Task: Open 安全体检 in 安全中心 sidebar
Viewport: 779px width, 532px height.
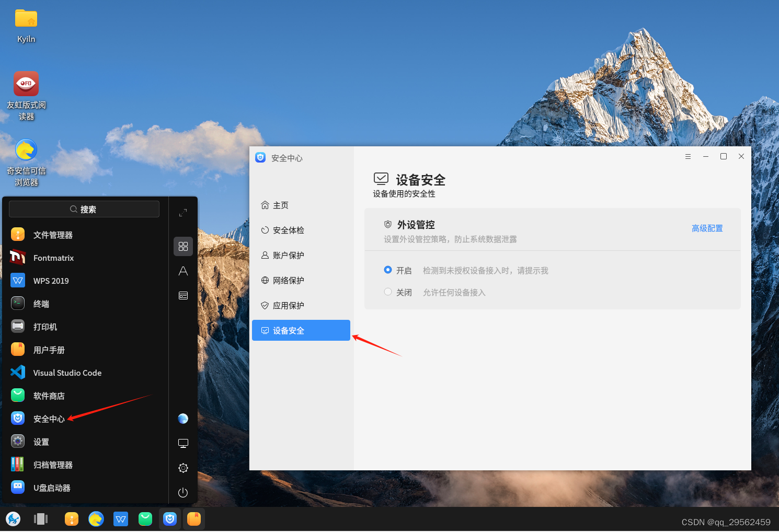Action: (301, 230)
